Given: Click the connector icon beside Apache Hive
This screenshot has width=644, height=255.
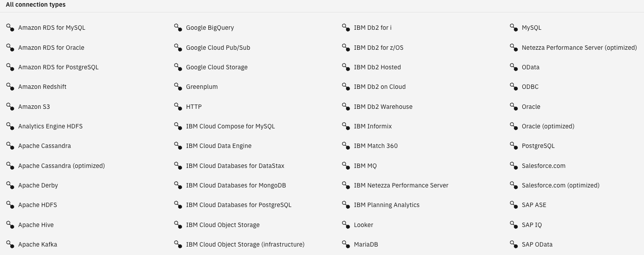Looking at the screenshot, I should click(x=10, y=225).
